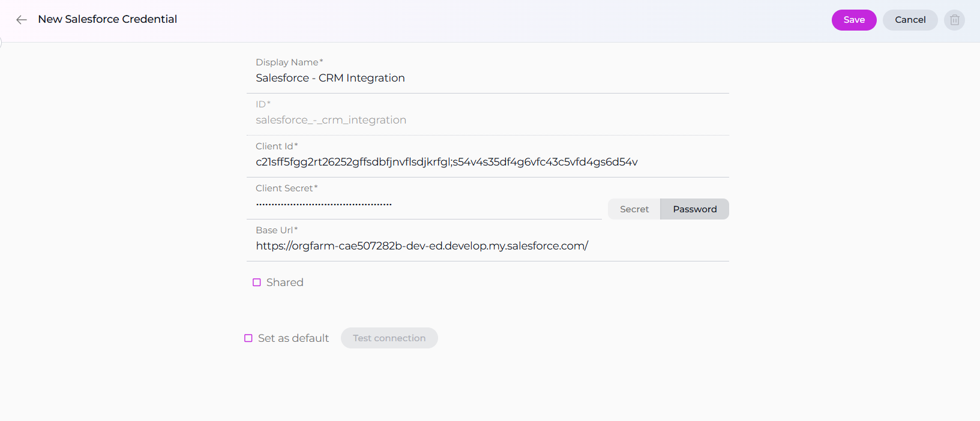Edit the Base Url salesforce address
Image resolution: width=980 pixels, height=421 pixels.
click(x=422, y=246)
